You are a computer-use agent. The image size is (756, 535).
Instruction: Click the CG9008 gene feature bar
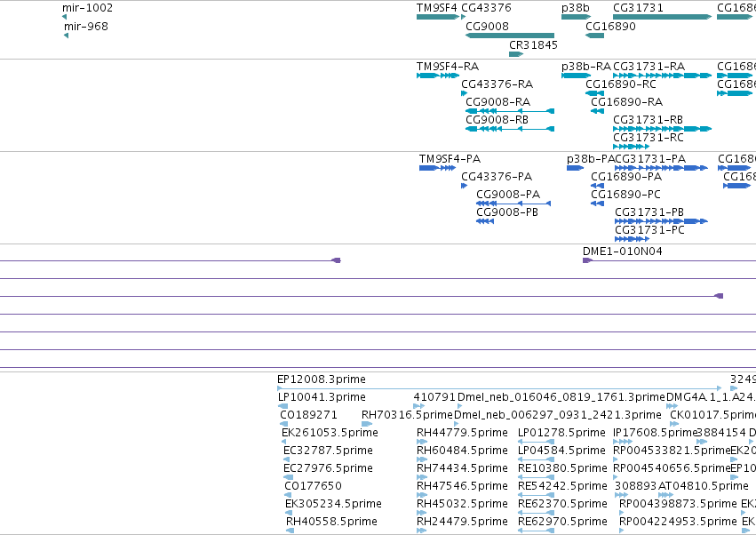coord(510,36)
